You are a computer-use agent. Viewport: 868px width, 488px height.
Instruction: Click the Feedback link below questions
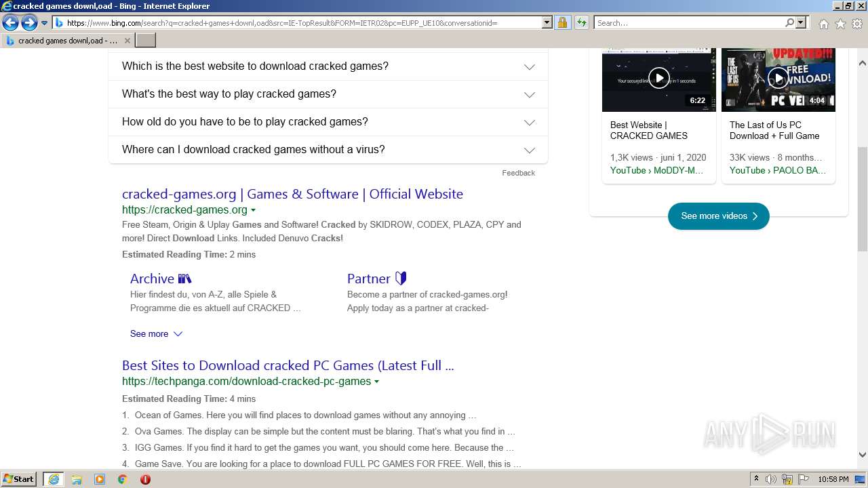(518, 173)
